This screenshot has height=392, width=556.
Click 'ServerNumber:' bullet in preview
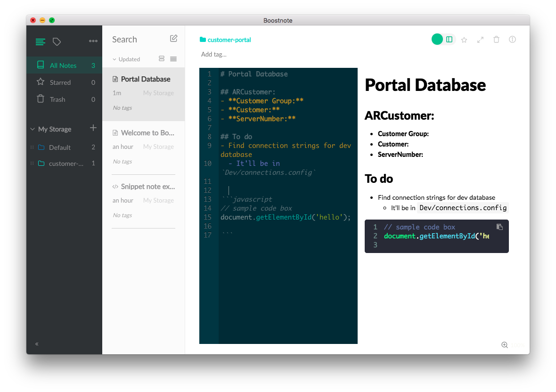[x=401, y=155]
